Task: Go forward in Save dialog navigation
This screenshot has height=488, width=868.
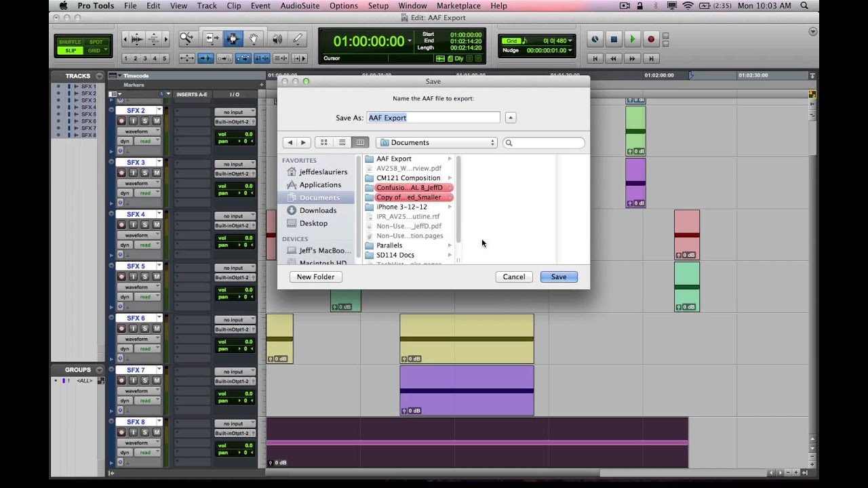Action: click(x=303, y=142)
